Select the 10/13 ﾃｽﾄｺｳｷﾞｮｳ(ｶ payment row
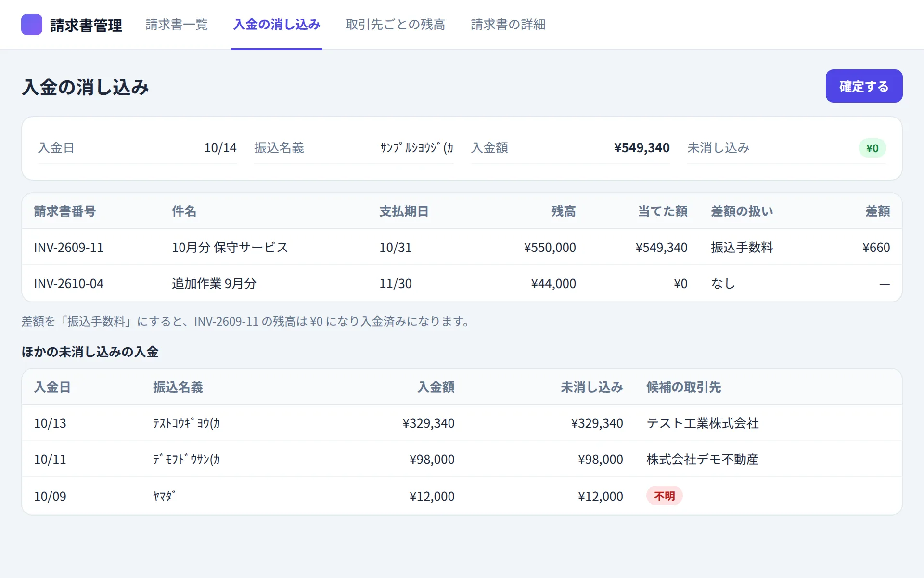 pyautogui.click(x=462, y=423)
